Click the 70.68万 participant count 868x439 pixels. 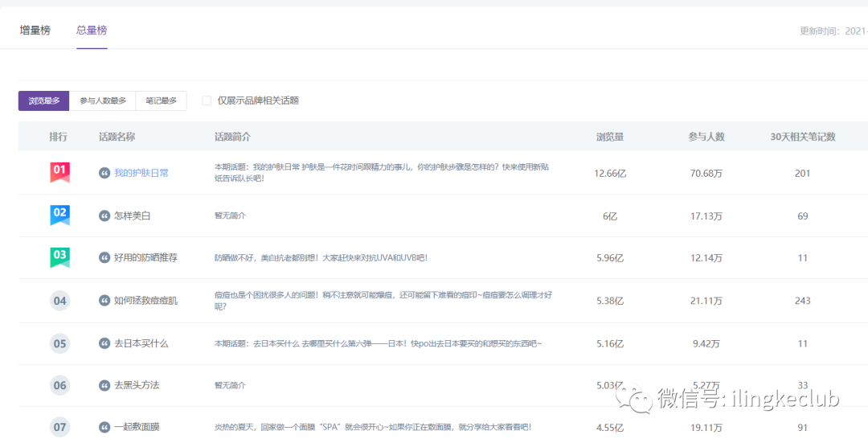click(x=706, y=174)
